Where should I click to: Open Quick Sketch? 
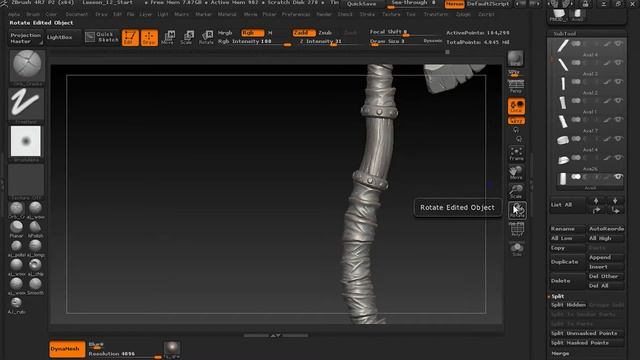click(x=102, y=38)
